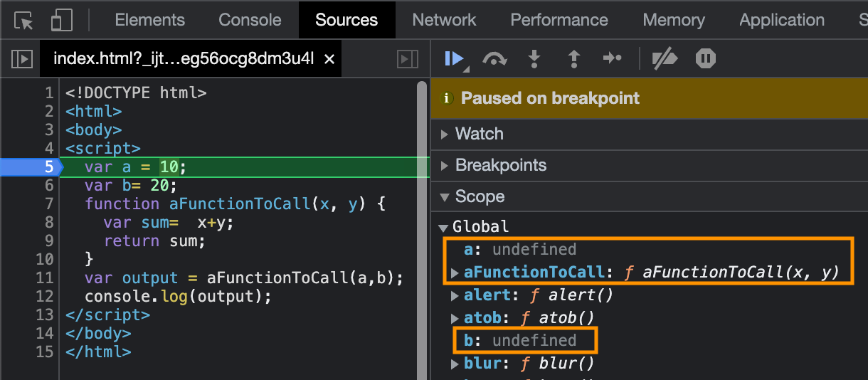This screenshot has width=868, height=380.
Task: Deactivate breakpoints toggle icon
Action: point(665,58)
